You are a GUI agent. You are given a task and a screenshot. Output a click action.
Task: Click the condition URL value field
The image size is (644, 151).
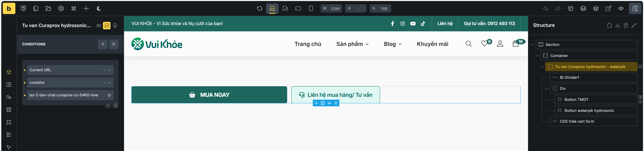point(66,95)
